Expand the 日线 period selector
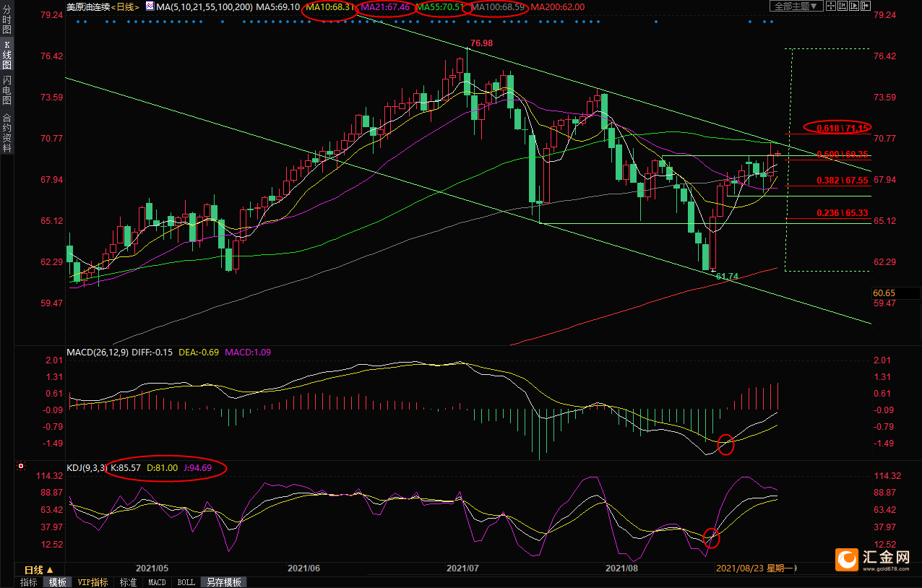The width and height of the screenshot is (922, 588). (x=39, y=570)
